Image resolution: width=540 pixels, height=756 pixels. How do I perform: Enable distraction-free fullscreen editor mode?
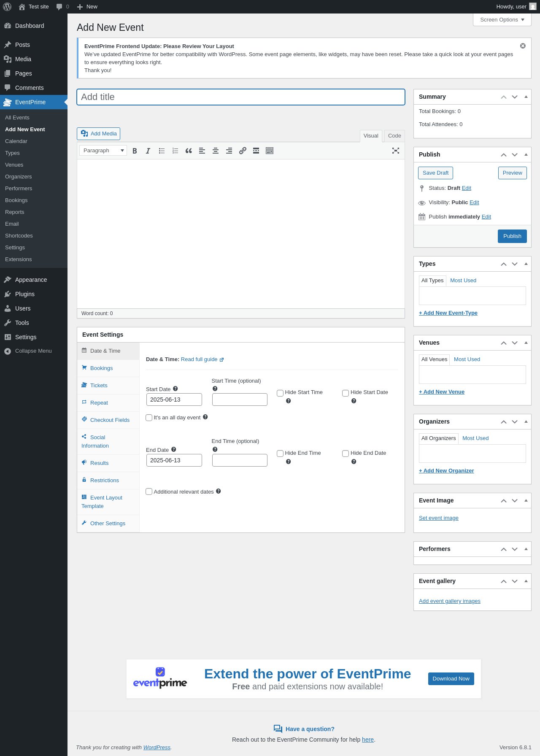click(x=396, y=151)
